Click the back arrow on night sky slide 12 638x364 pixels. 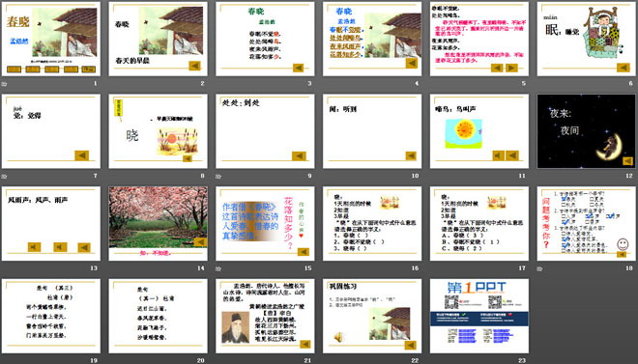coord(627,161)
